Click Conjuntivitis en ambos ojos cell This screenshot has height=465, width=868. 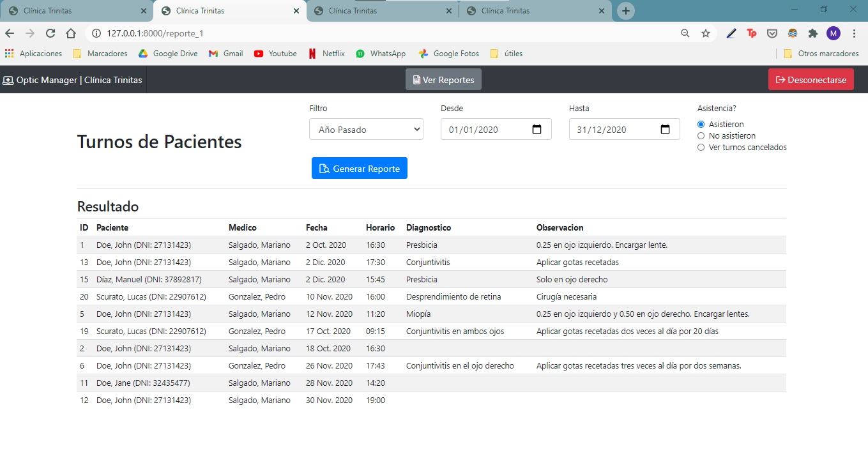455,331
